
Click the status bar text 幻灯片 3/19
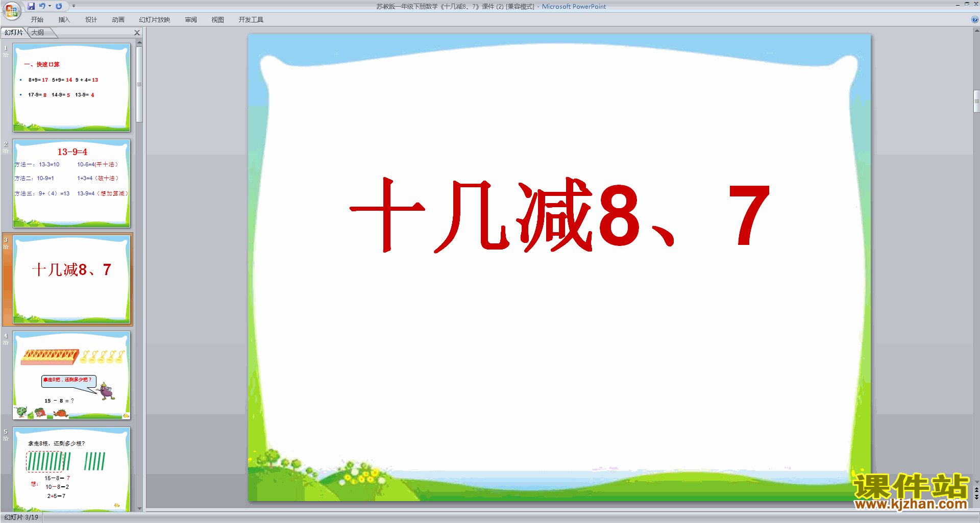[x=21, y=517]
